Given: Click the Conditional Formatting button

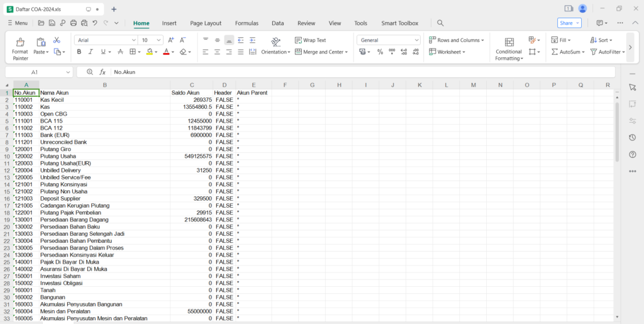Looking at the screenshot, I should pos(509,49).
